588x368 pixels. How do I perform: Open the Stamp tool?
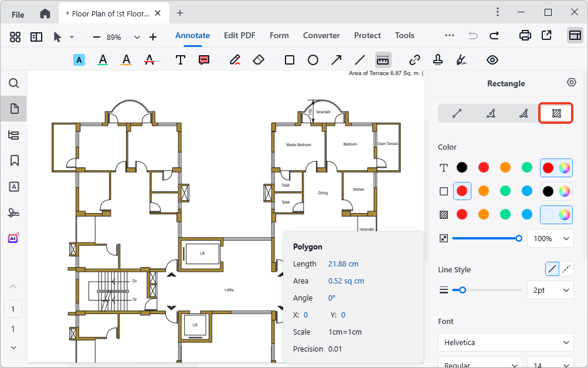pos(437,59)
